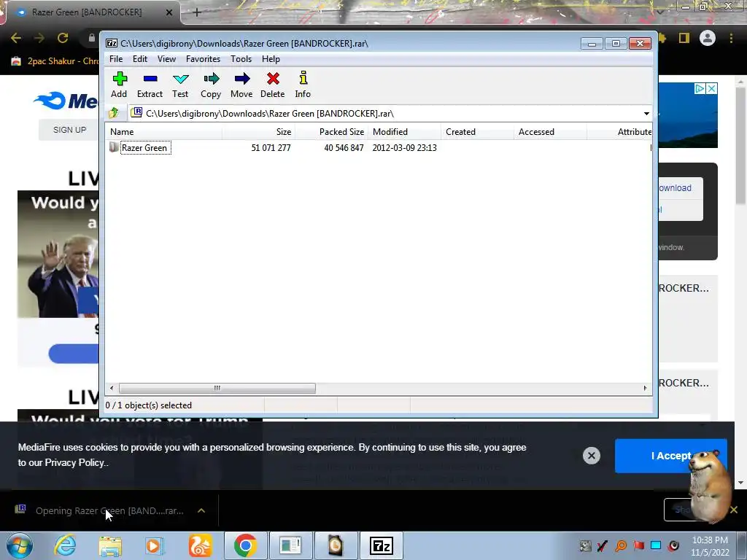Sort by the Modified column header
The width and height of the screenshot is (747, 560).
[x=404, y=132]
